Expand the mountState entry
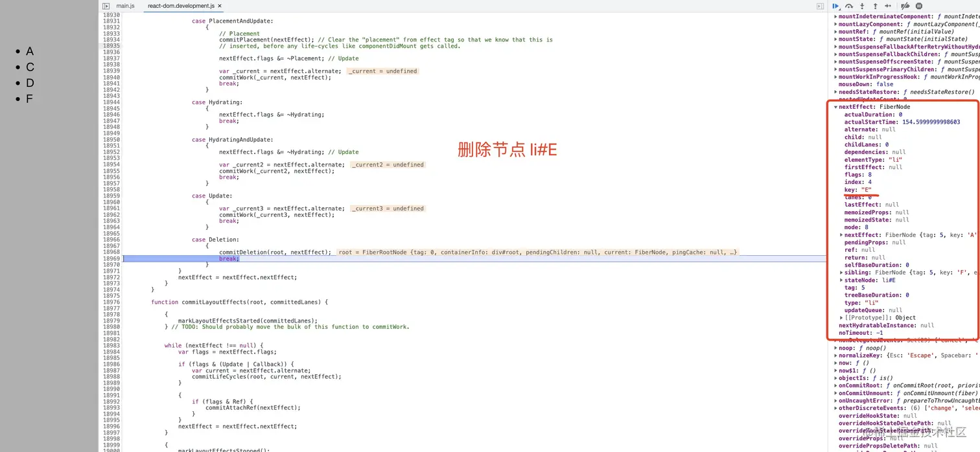The height and width of the screenshot is (452, 980). point(835,39)
